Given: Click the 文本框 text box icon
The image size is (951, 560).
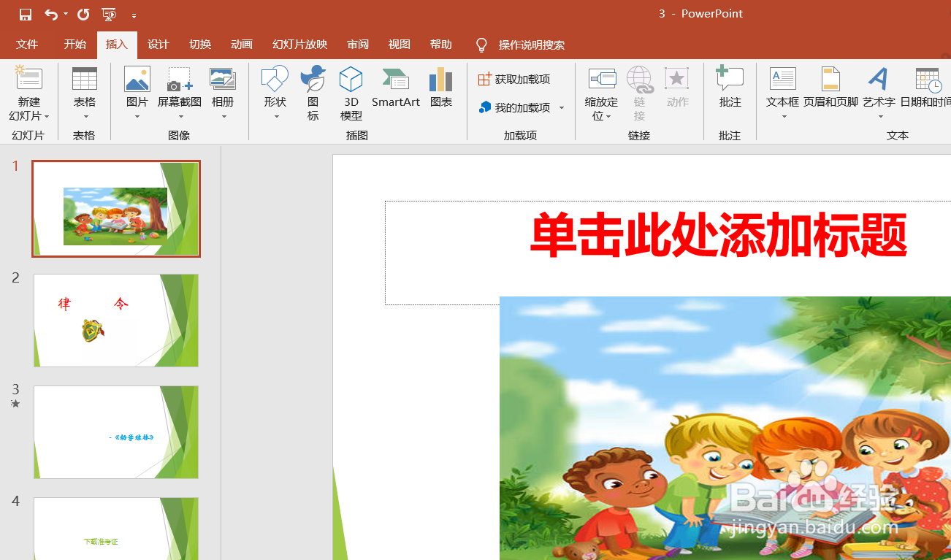Looking at the screenshot, I should pos(783,78).
